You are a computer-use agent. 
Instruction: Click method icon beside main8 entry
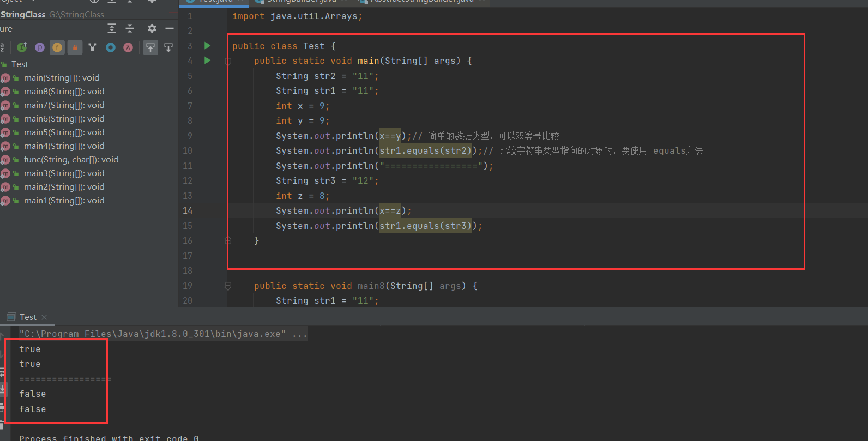[x=5, y=92]
